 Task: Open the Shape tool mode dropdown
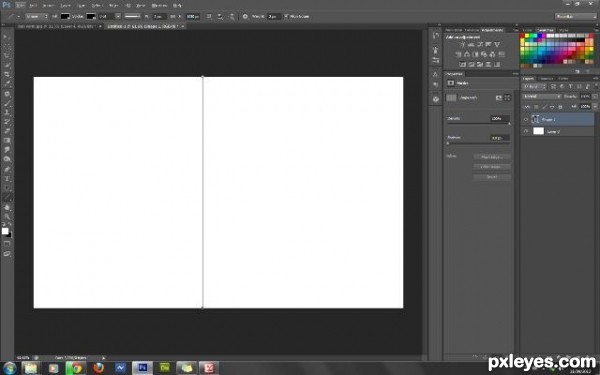(37, 16)
